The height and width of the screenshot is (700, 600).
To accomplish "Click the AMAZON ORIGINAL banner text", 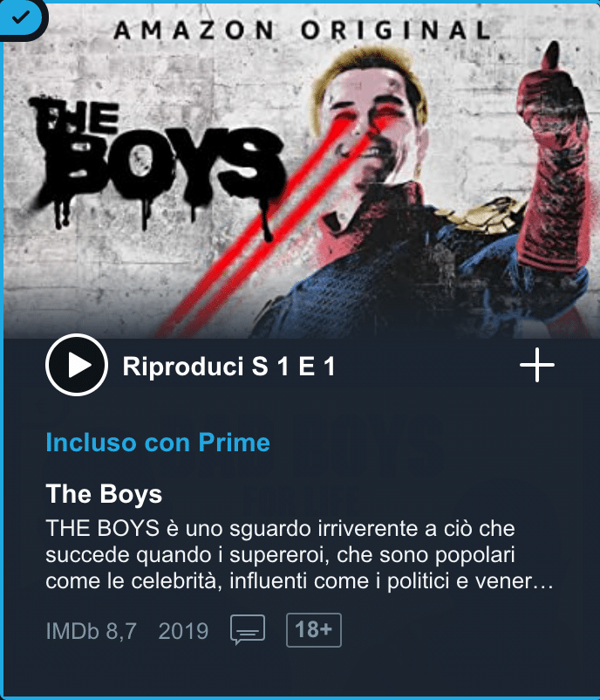I will coord(302,31).
